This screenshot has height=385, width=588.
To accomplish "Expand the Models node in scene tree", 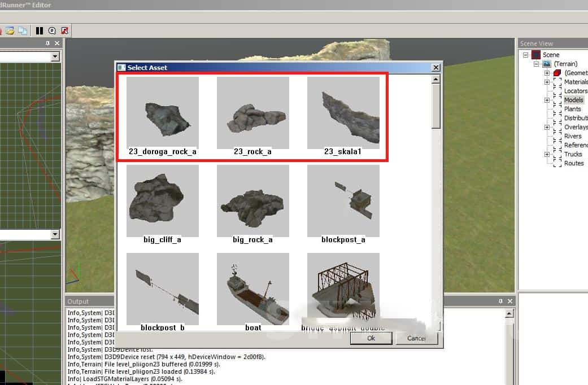I will coord(547,100).
